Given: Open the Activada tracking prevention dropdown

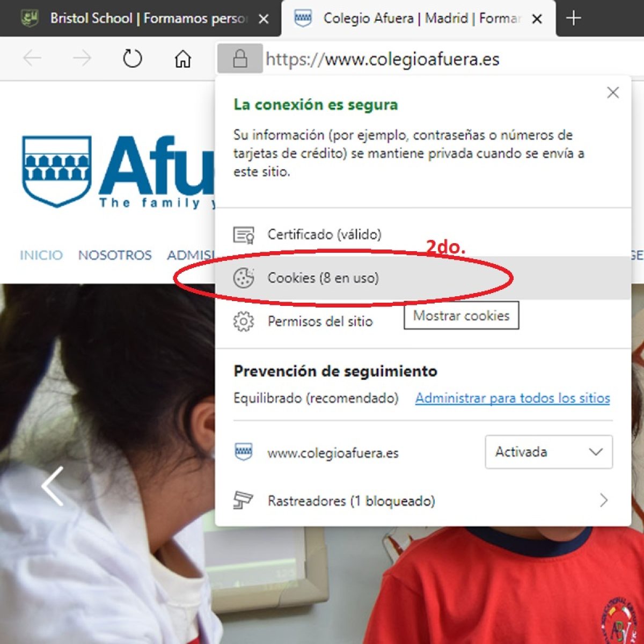Looking at the screenshot, I should (548, 452).
